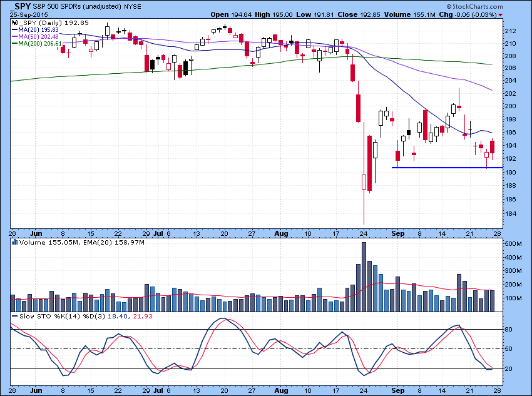Select the _SPY (Daily) 192.85 legend entry
Viewport: 532px width, 396px height.
point(54,23)
